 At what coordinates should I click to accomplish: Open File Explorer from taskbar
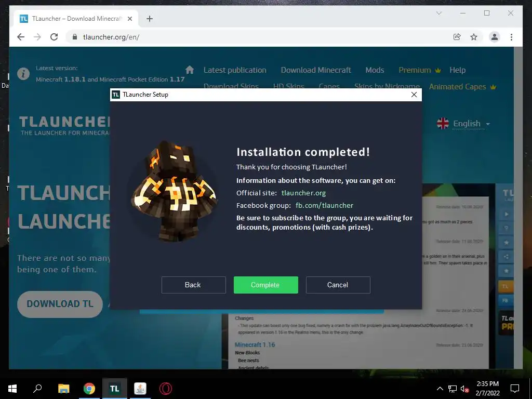pos(63,389)
